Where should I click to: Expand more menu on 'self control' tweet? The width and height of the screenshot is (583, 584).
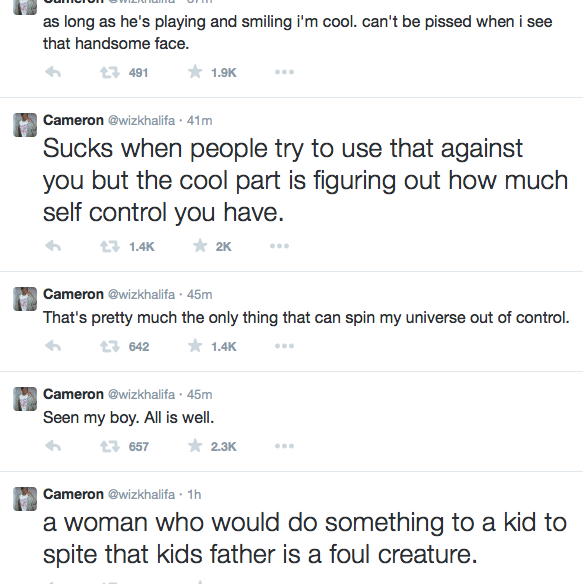click(x=279, y=246)
